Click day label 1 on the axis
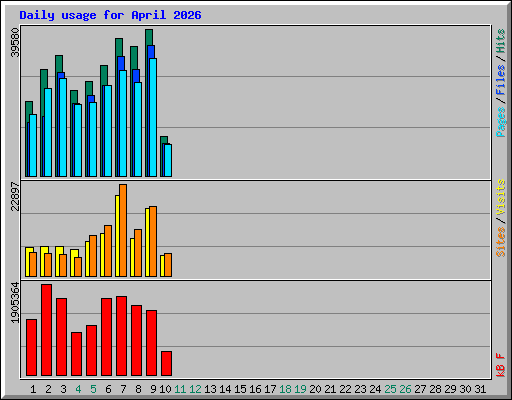512x400 pixels. point(33,389)
